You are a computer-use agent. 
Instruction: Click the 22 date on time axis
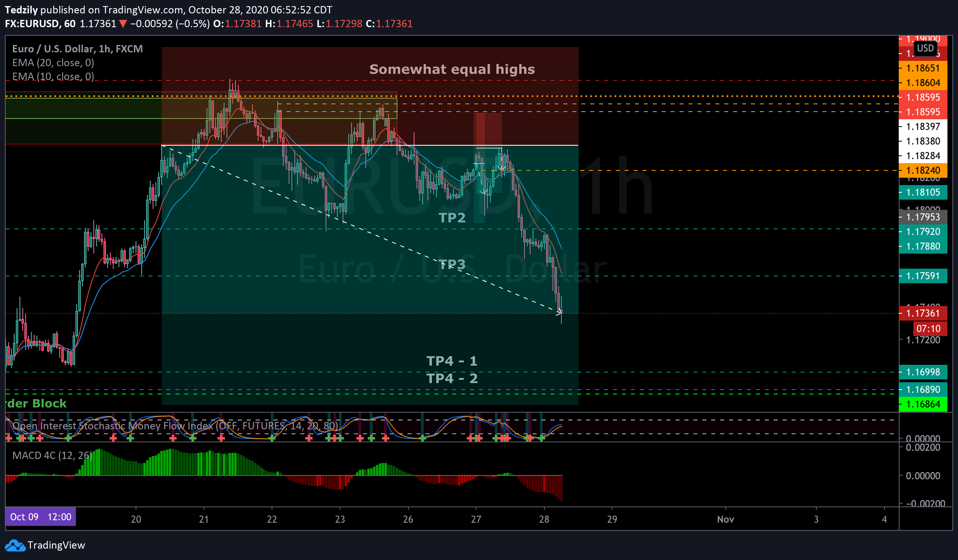pos(272,519)
